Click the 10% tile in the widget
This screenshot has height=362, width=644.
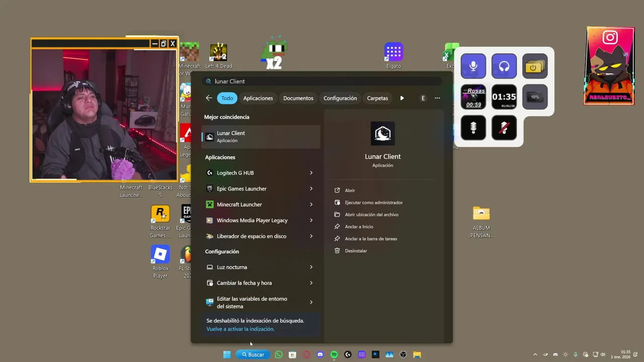click(x=535, y=97)
